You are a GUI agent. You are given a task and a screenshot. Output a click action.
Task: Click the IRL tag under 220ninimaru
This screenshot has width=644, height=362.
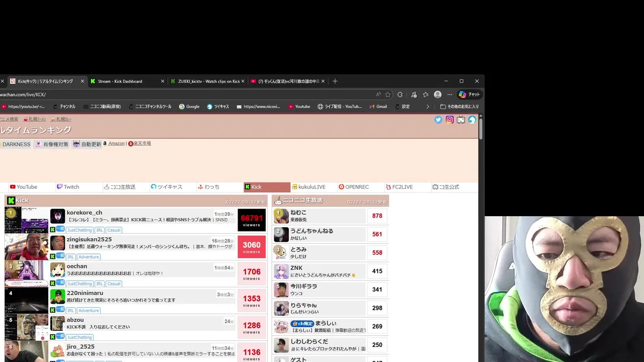pos(70,311)
